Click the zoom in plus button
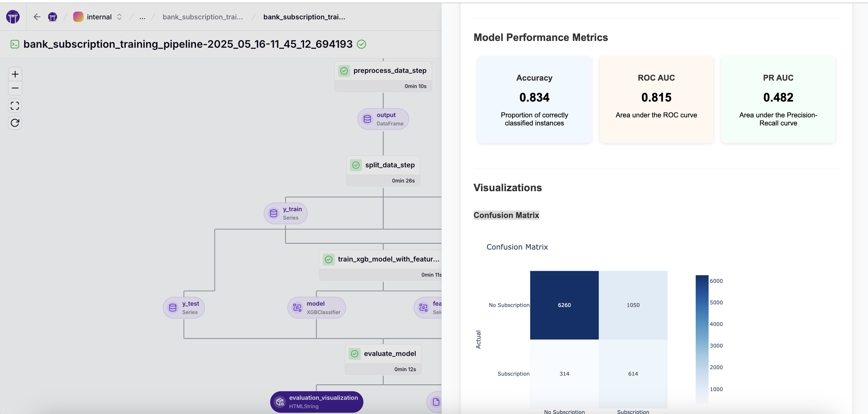868x414 pixels. 15,74
